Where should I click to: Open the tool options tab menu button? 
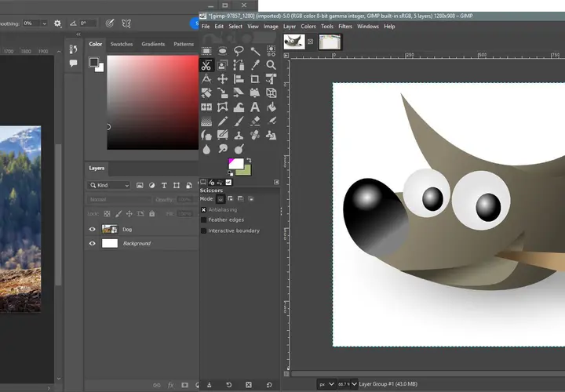click(276, 182)
